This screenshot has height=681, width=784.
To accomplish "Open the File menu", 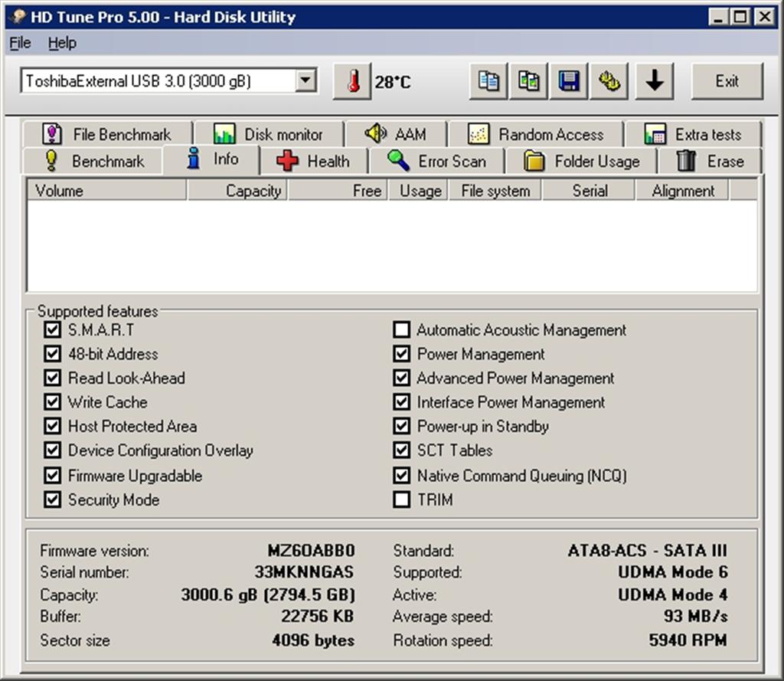I will 20,43.
